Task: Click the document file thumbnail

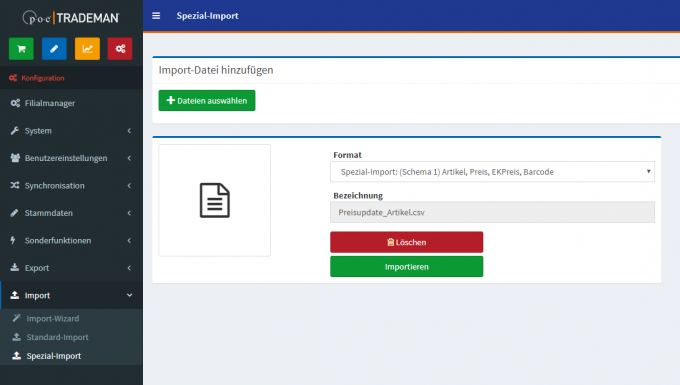Action: click(x=215, y=200)
